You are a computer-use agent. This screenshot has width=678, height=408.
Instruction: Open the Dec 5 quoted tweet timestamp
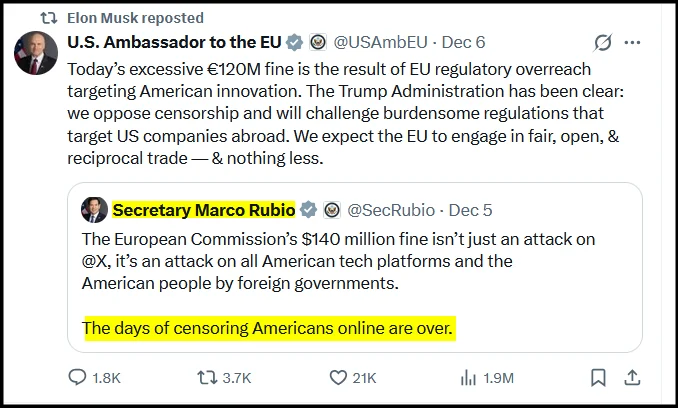pyautogui.click(x=470, y=209)
